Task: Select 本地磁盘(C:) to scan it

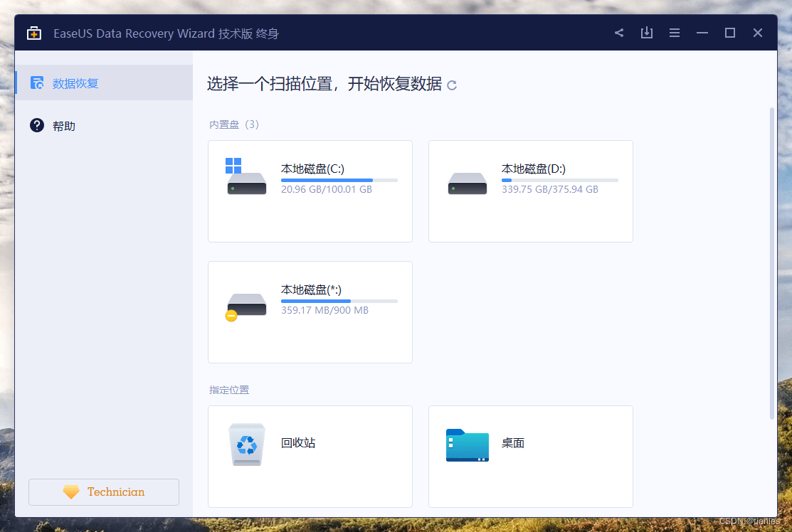Action: coord(310,191)
